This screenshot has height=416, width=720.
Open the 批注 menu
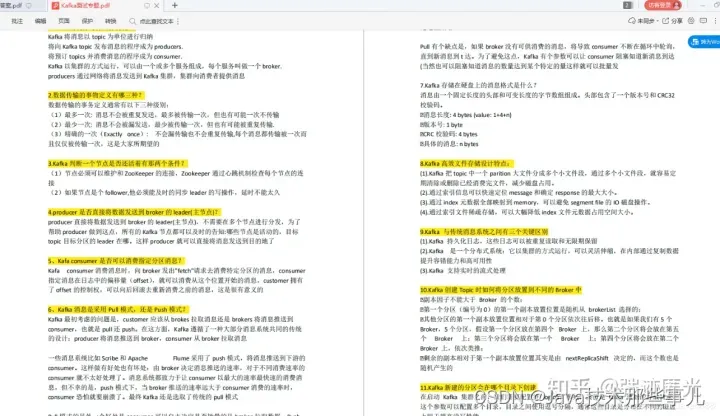(17, 21)
